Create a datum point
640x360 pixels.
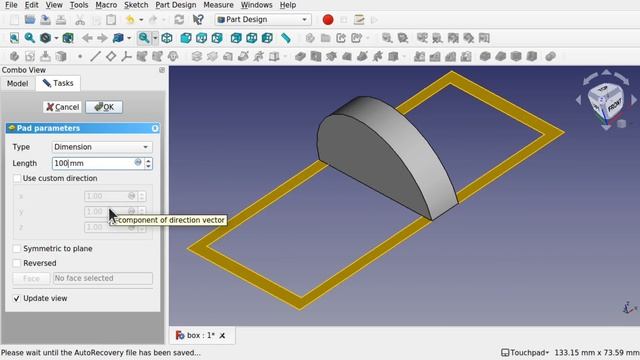[80, 56]
